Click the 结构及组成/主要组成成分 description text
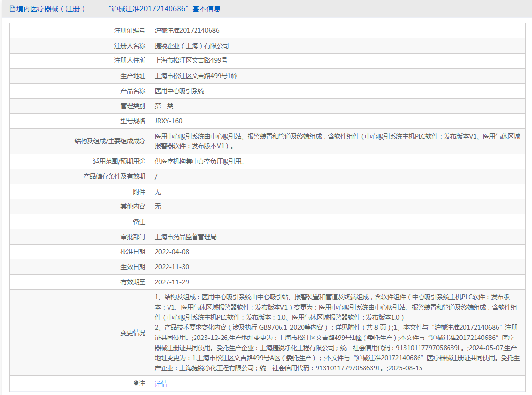 point(337,141)
